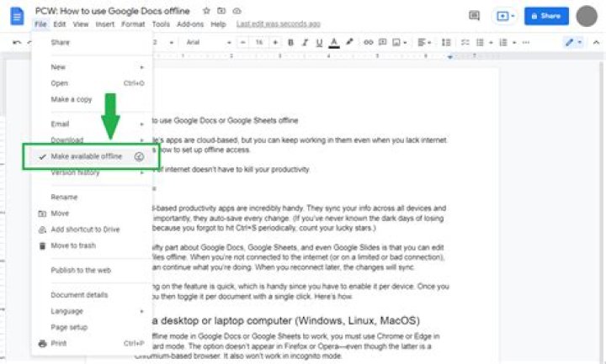Increase the font size
Viewport: 606px width, 364px height.
coord(275,42)
